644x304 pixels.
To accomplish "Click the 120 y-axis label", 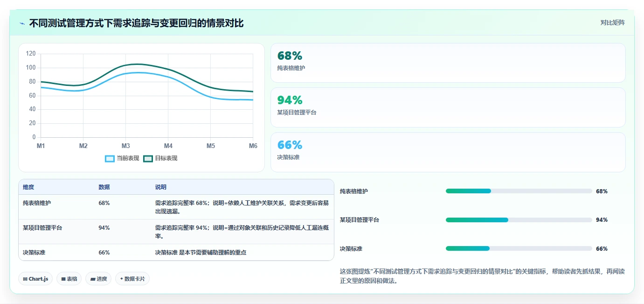I will coord(31,54).
